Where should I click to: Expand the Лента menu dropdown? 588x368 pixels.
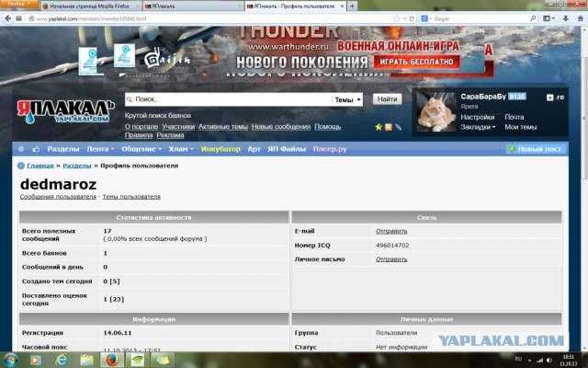(x=100, y=149)
